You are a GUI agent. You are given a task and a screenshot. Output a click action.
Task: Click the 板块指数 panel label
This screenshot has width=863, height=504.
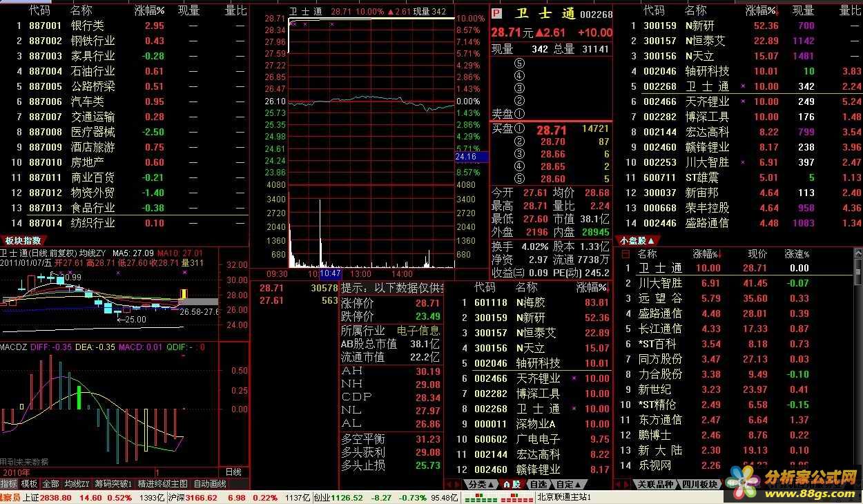(22, 240)
